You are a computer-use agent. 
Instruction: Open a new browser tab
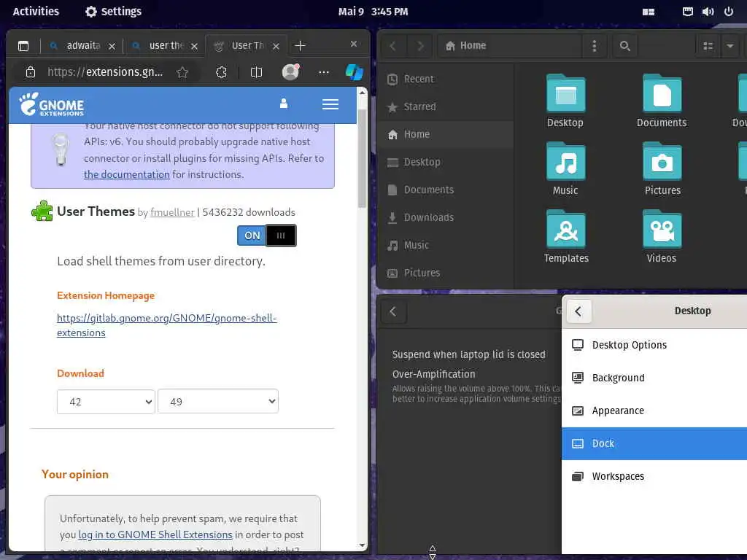(300, 46)
